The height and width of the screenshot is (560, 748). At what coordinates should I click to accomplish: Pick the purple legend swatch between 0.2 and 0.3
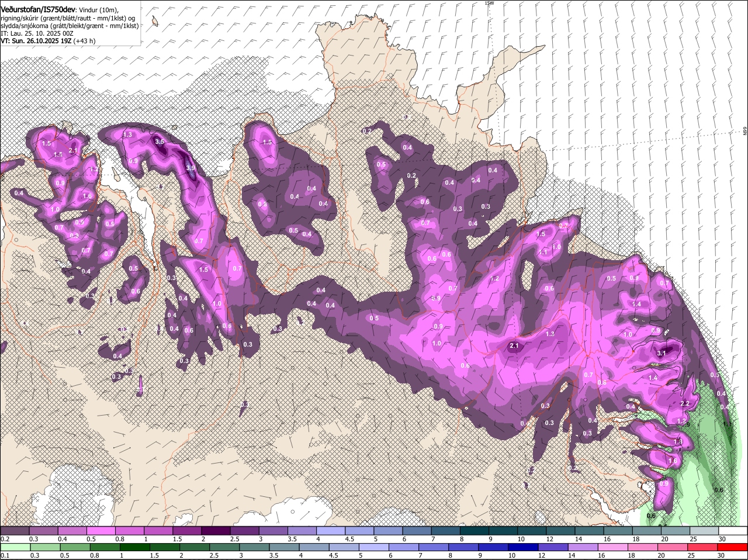pyautogui.click(x=15, y=530)
